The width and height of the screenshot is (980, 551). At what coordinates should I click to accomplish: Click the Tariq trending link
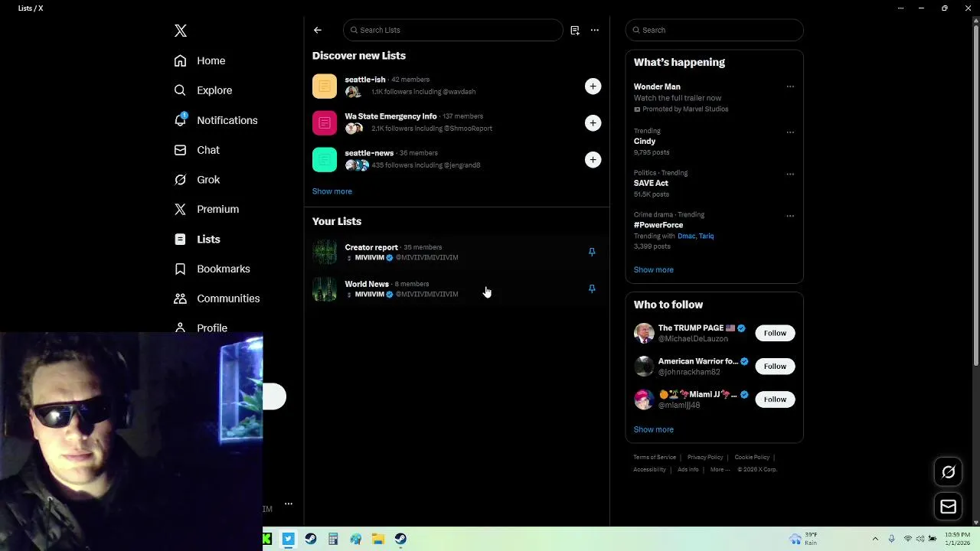(x=706, y=236)
